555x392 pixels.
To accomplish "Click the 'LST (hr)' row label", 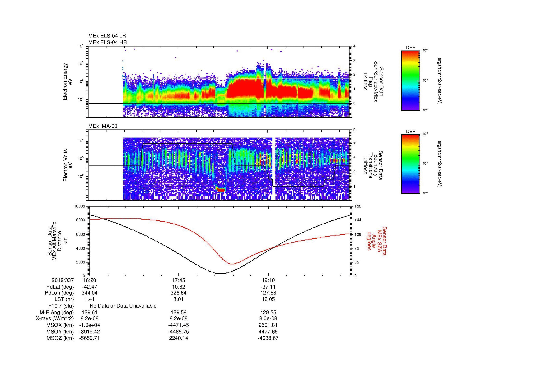I will pos(64,299).
